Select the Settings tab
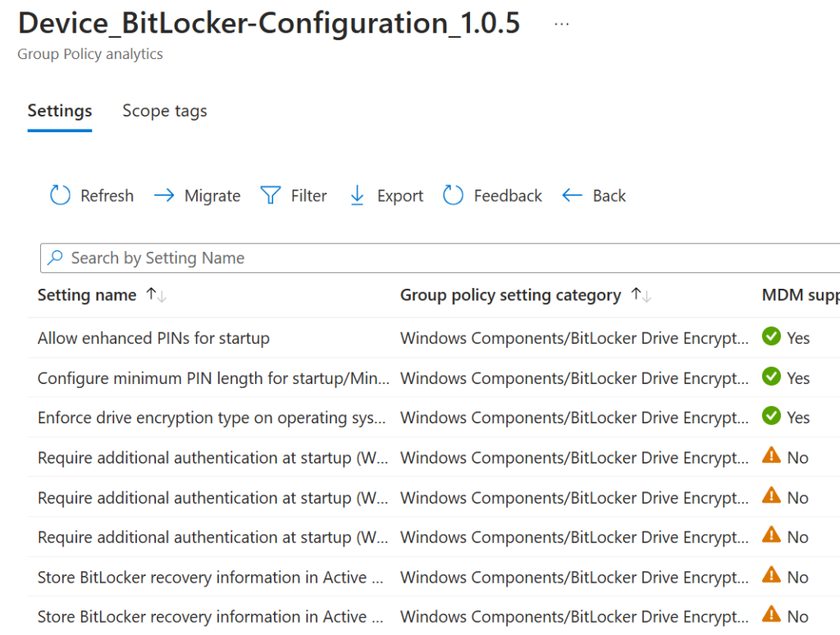 click(x=59, y=111)
